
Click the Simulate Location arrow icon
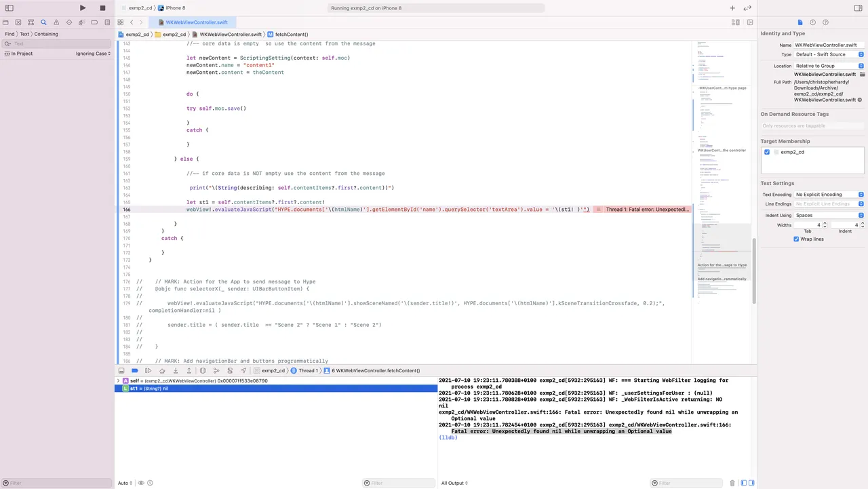(x=243, y=371)
